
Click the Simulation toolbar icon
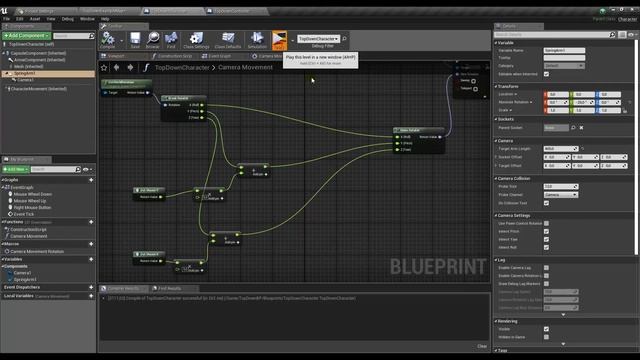coord(257,40)
